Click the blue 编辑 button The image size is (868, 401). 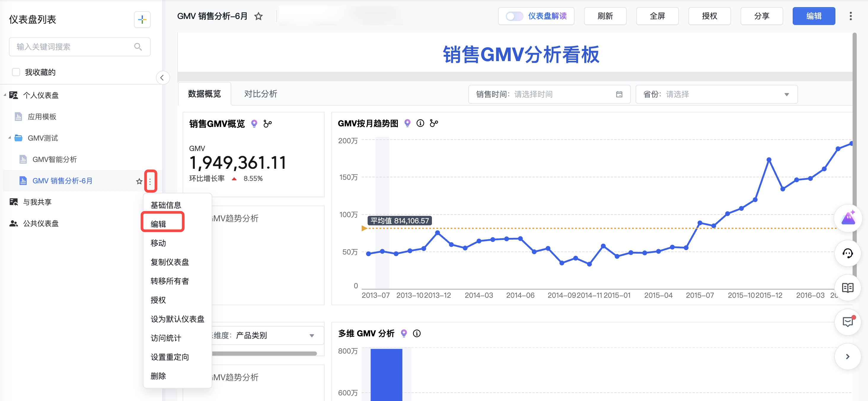click(813, 16)
